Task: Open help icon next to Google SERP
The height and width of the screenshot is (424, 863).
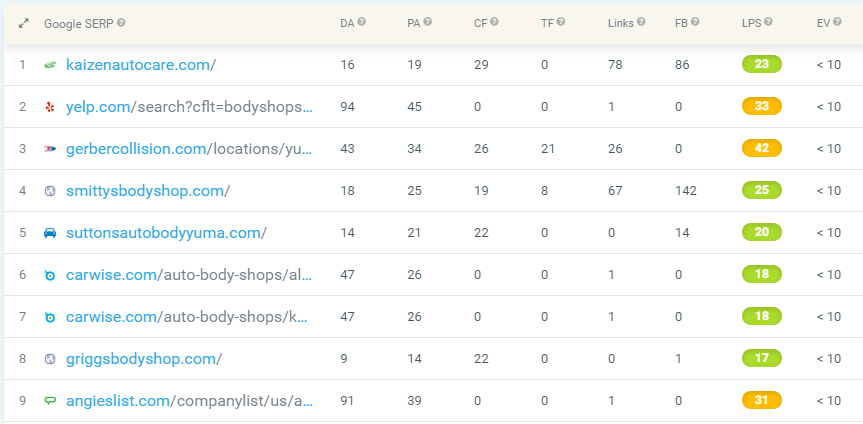Action: tap(121, 23)
